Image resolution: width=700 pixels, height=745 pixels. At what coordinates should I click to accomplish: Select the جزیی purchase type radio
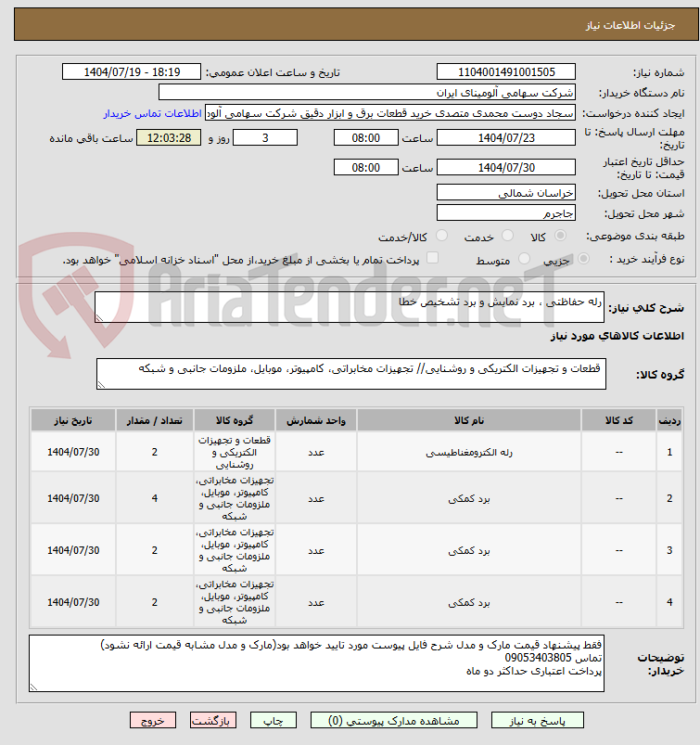[x=584, y=259]
